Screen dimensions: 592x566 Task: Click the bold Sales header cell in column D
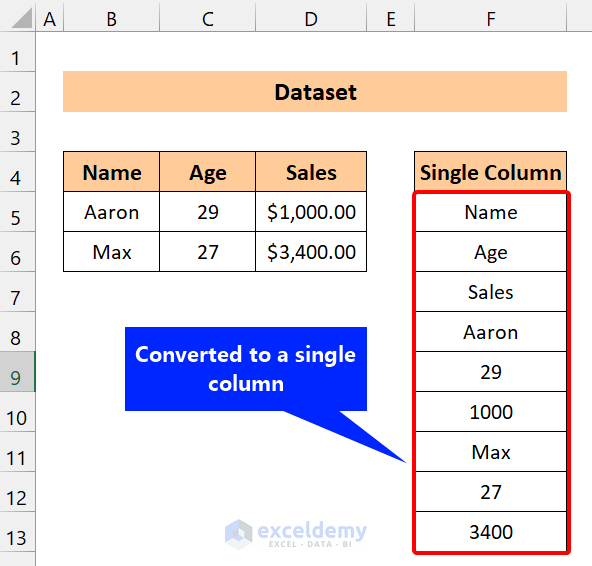pos(311,172)
